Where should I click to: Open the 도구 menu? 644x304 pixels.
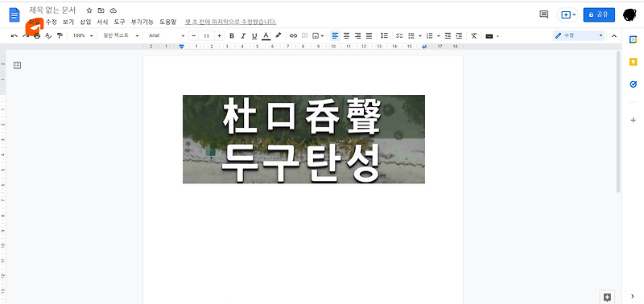(x=119, y=22)
